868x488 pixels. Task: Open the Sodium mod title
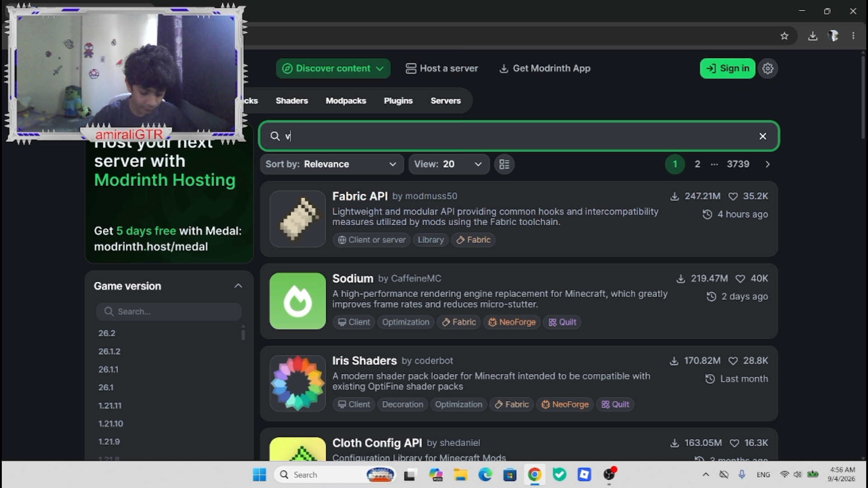click(x=353, y=278)
